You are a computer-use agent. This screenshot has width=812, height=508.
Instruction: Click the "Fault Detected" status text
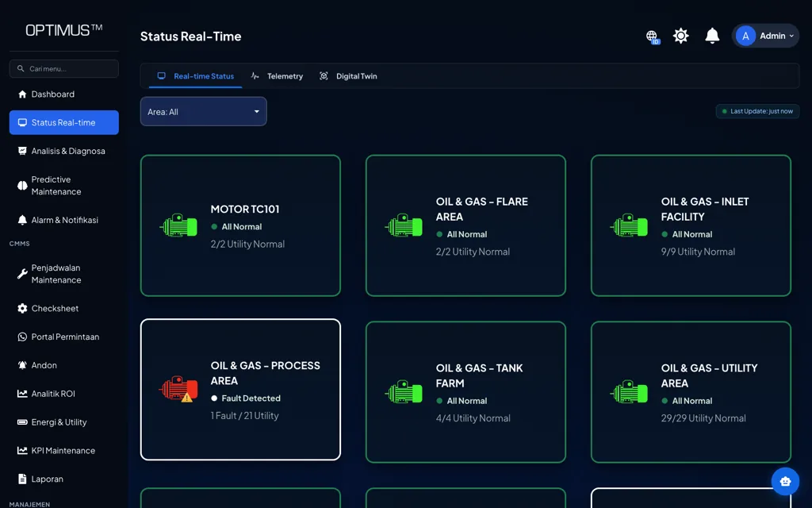coord(251,398)
